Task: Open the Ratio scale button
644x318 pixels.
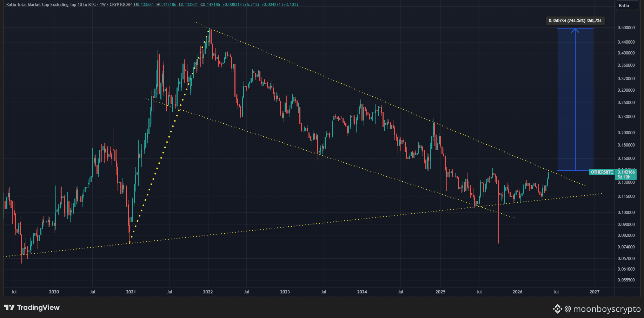Action: pos(627,5)
